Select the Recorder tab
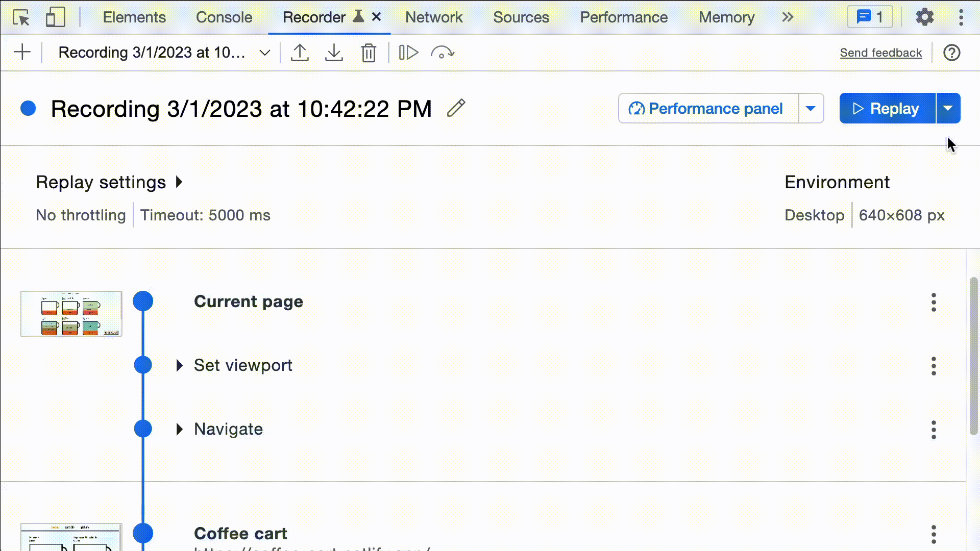Image resolution: width=980 pixels, height=551 pixels. (x=314, y=17)
